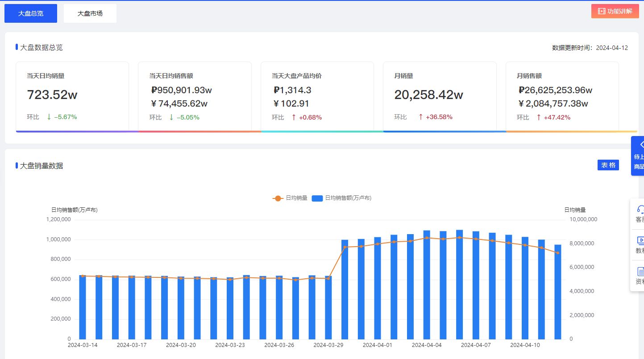Click the up arrow in 当天大盘产品均价 card
The image size is (644, 359).
(294, 117)
